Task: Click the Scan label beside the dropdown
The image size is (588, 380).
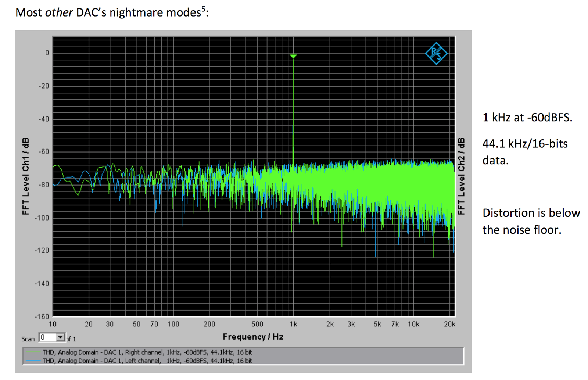Action: click(28, 339)
